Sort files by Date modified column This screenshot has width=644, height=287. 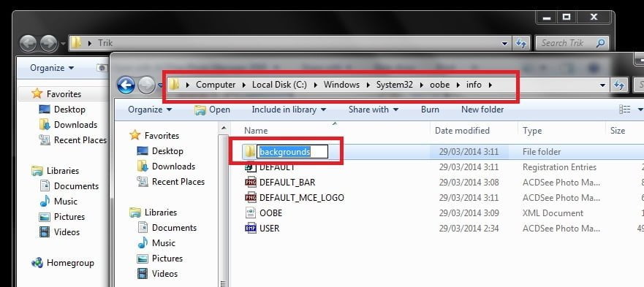462,131
